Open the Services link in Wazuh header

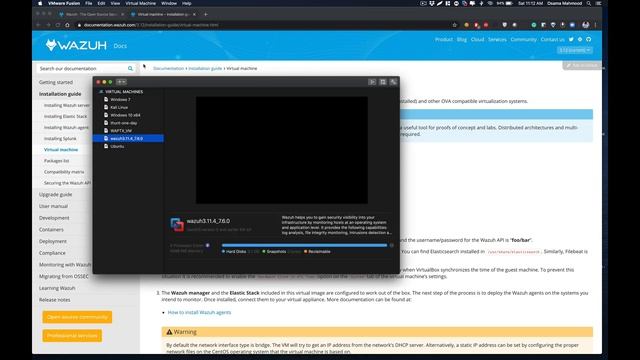(x=497, y=40)
